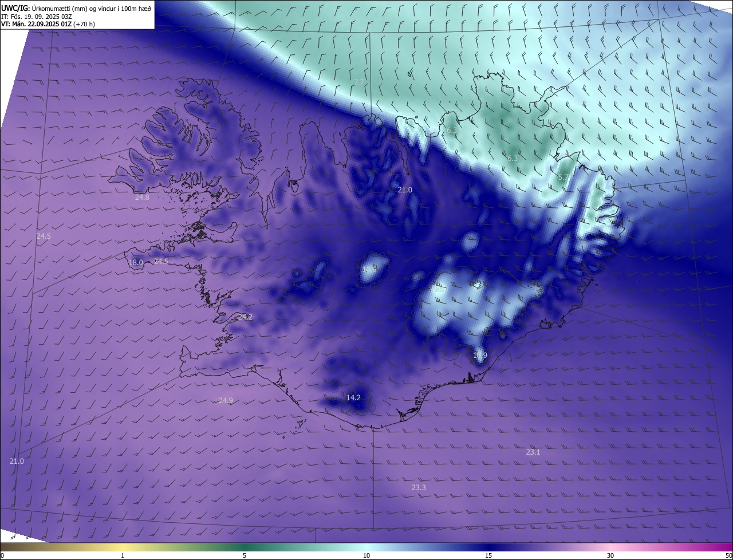Click the 5.7 value label
Viewport: 733px width, 560px height.
563,178
